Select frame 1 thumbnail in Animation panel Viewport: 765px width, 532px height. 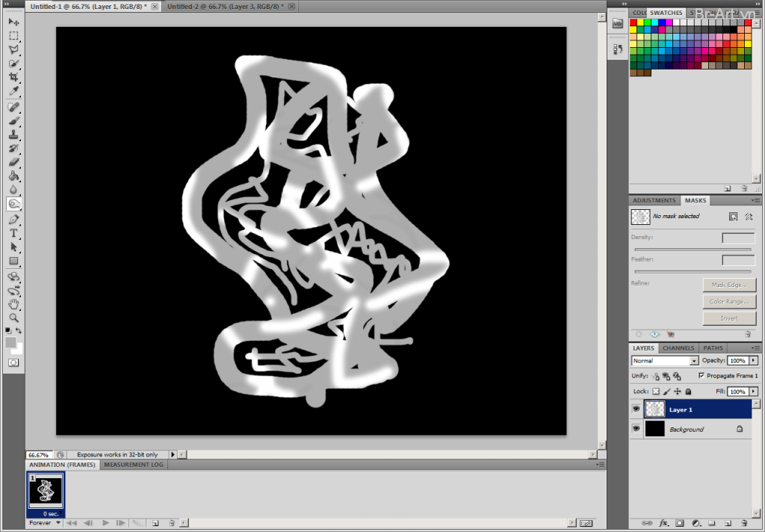click(x=46, y=490)
